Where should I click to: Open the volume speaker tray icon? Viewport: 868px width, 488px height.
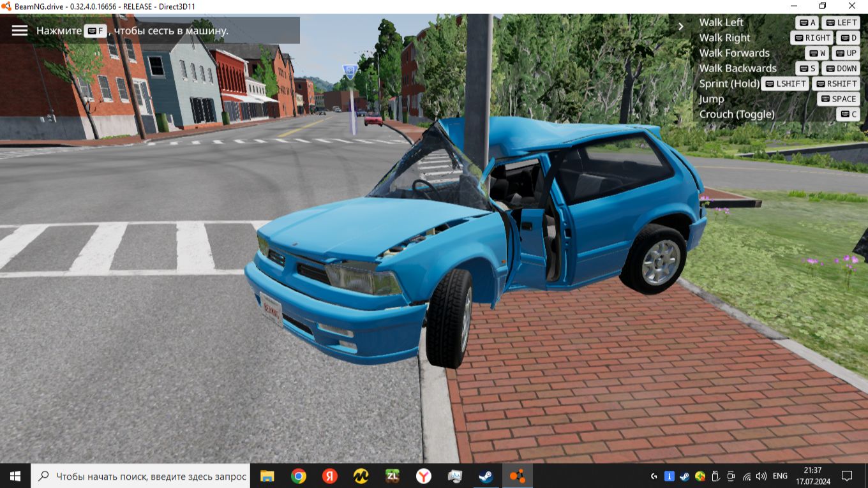[761, 476]
